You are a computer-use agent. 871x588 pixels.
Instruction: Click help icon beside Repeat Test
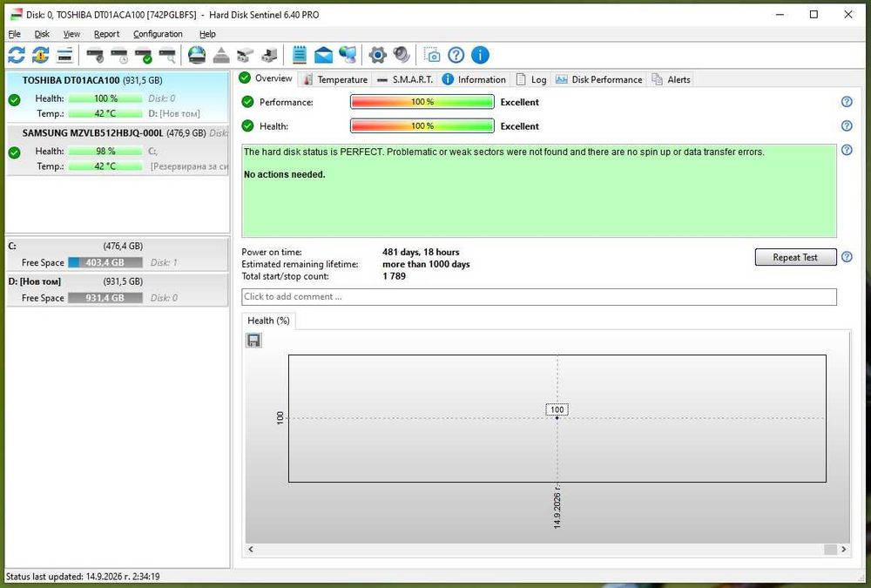pyautogui.click(x=847, y=257)
